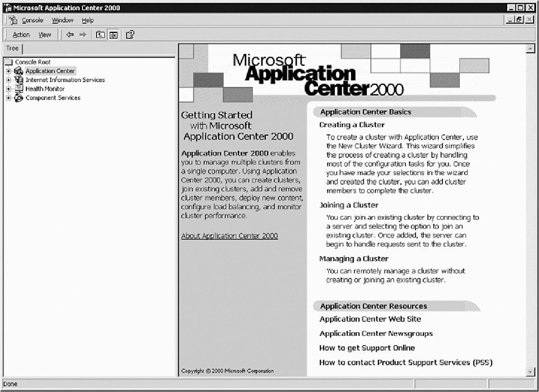Screen dimensions: 539x392
Task: Open the Action menu
Action: 21,35
